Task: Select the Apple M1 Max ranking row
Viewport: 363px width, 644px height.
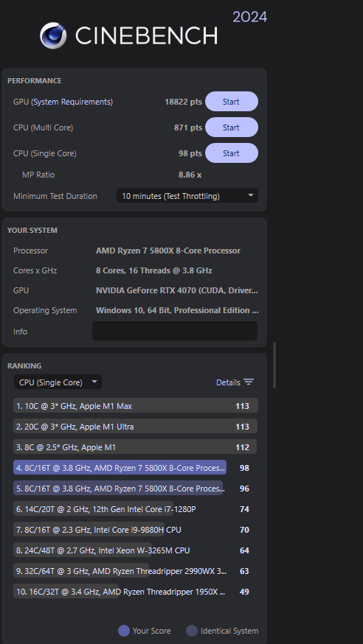Action: [136, 406]
